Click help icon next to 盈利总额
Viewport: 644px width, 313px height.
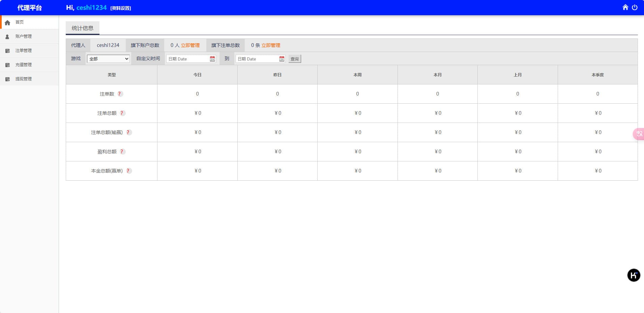(122, 152)
